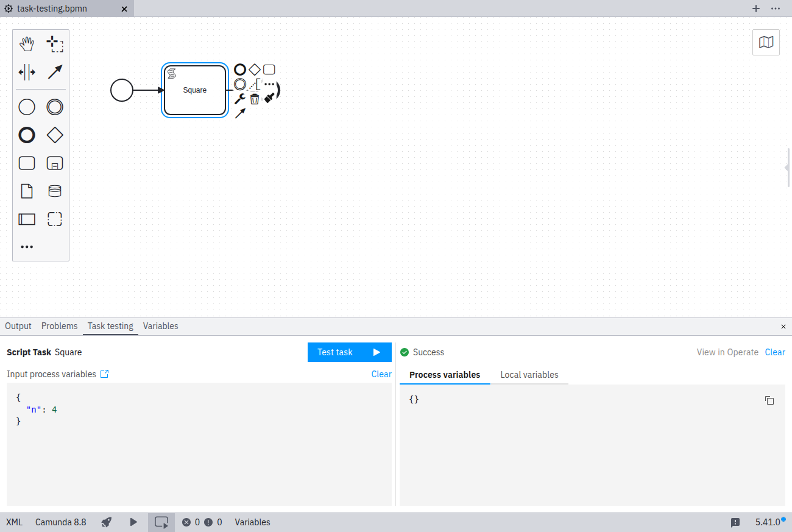Switch to the Problems tab
Viewport: 792px width, 532px height.
[59, 326]
